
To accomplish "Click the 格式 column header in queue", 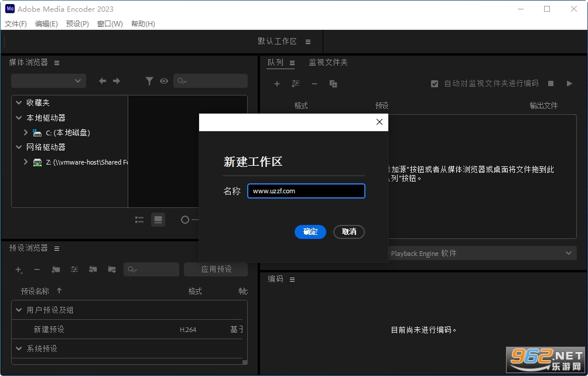I will [301, 106].
